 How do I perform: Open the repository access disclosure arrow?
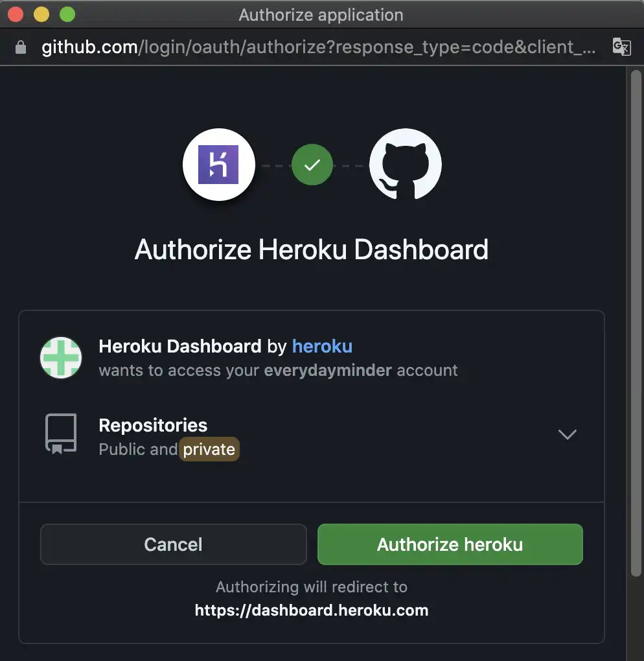pyautogui.click(x=567, y=434)
